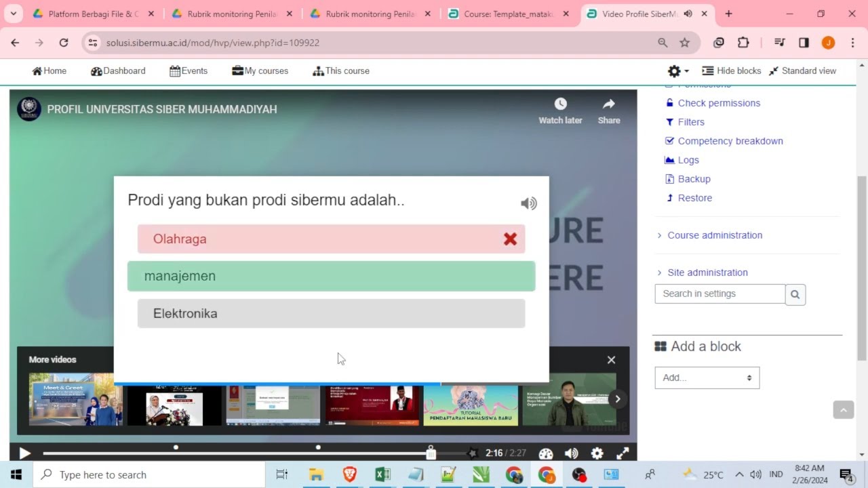Open the Chrome three-dot menu

[x=852, y=43]
